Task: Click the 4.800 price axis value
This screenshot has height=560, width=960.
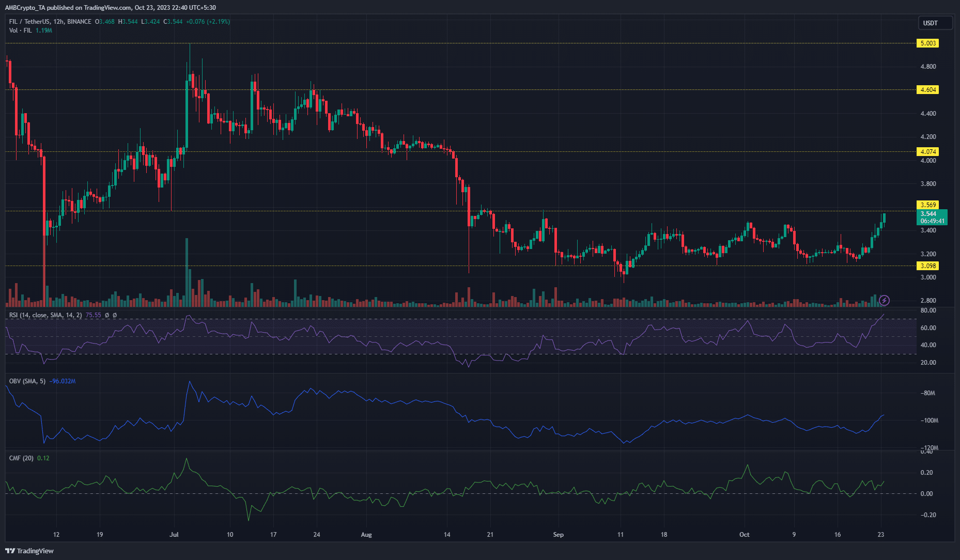Action: pos(928,67)
